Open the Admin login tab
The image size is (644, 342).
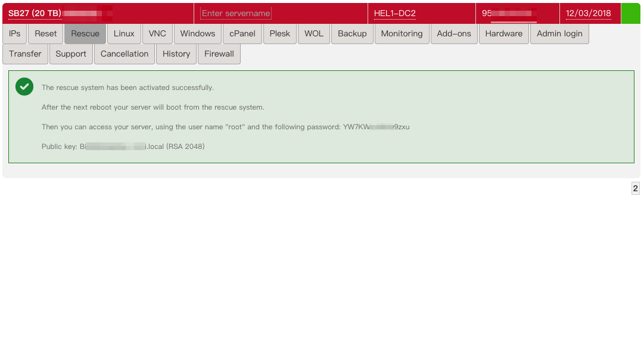coord(559,34)
